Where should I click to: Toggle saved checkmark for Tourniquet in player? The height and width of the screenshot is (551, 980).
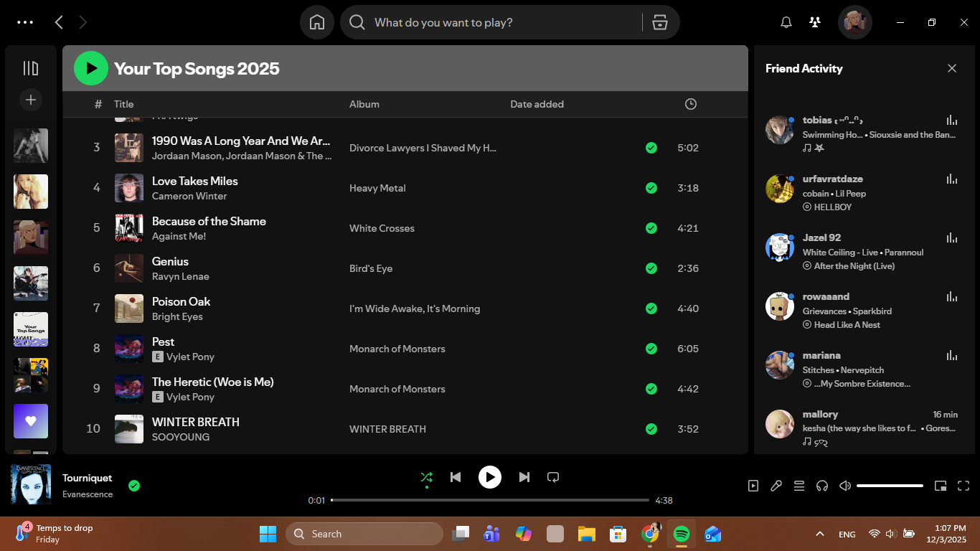[x=134, y=486]
